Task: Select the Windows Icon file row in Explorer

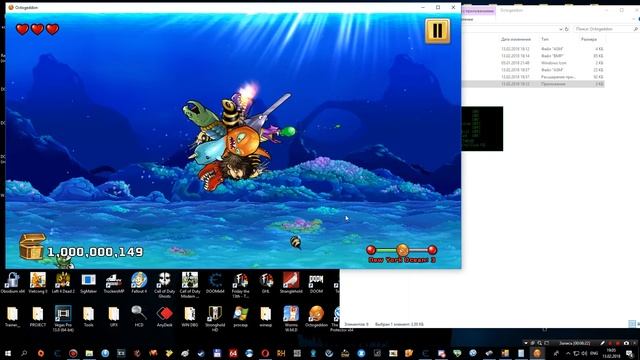Action: (x=533, y=63)
